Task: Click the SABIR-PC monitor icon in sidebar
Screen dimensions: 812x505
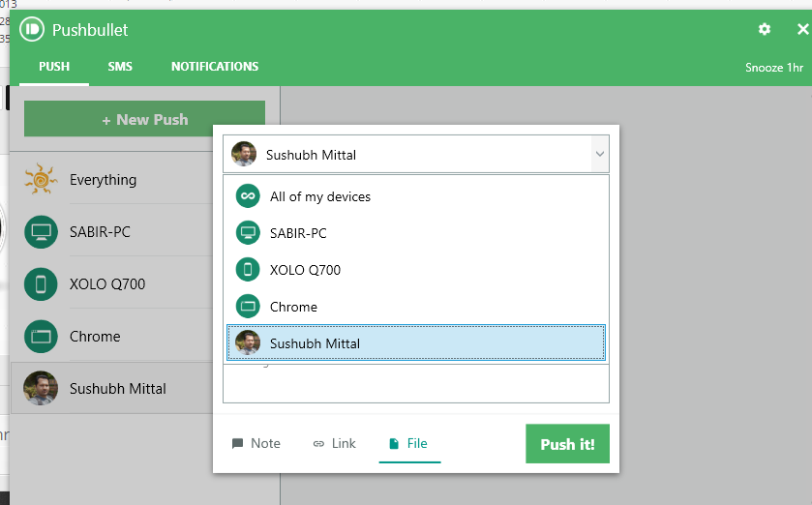Action: (41, 232)
